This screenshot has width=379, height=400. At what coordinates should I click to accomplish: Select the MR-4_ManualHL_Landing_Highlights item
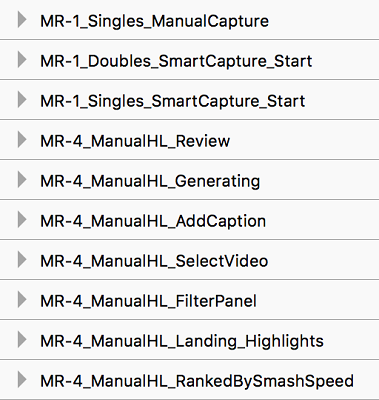[x=189, y=340]
